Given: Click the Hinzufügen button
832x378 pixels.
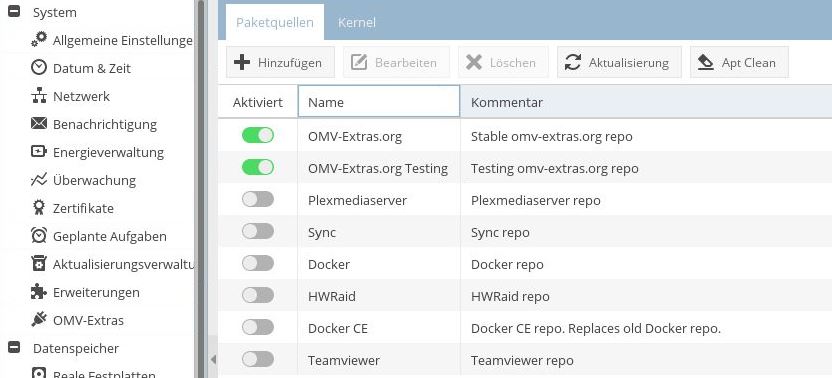Looking at the screenshot, I should (280, 62).
